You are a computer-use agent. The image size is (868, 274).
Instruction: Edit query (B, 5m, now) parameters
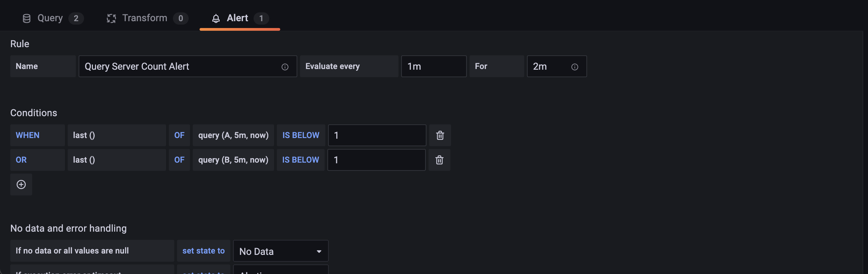tap(233, 160)
